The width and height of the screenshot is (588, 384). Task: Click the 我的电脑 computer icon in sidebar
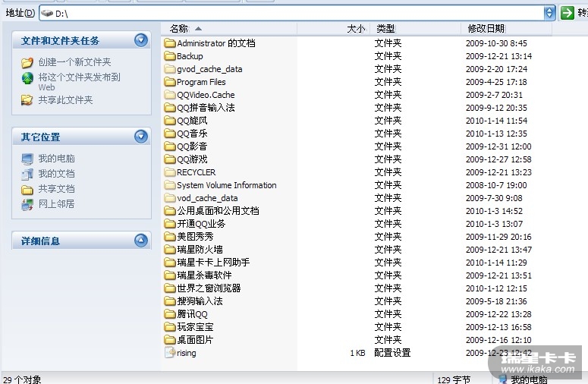[27, 159]
